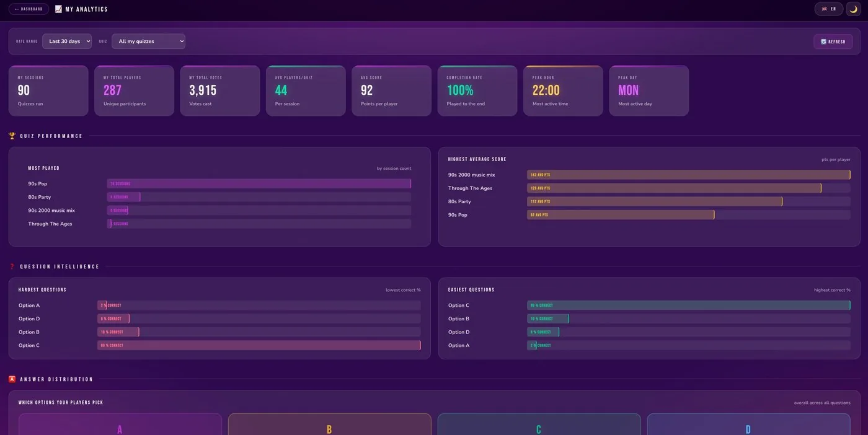The image size is (868, 435).
Task: Click the Highest Average Score heading
Action: [x=477, y=159]
